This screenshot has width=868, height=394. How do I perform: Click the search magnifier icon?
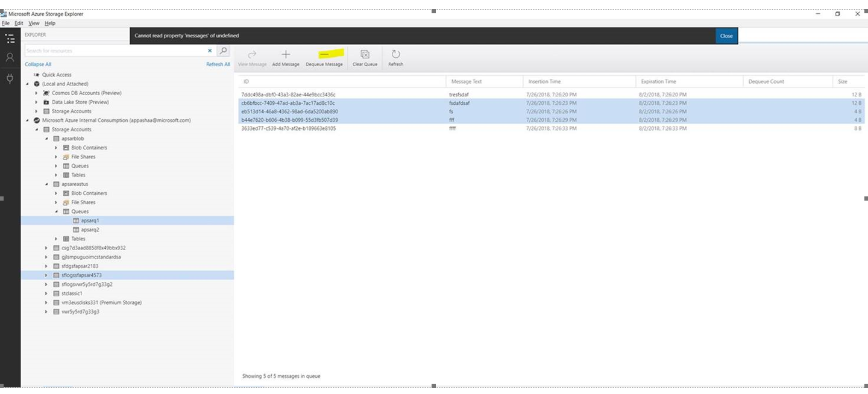coord(222,51)
